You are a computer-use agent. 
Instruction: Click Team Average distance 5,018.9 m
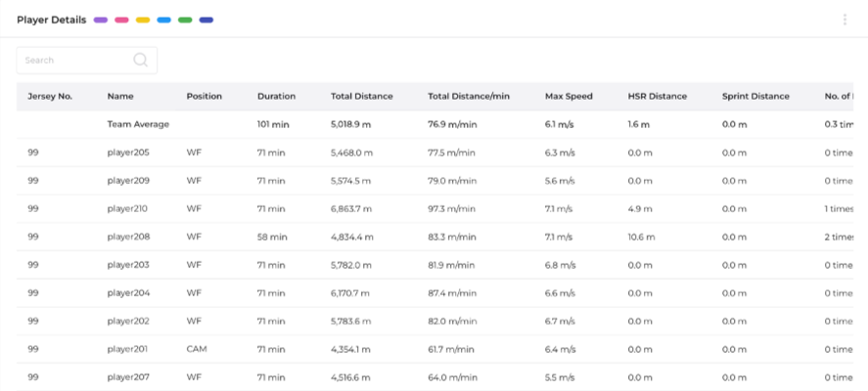[x=351, y=124]
